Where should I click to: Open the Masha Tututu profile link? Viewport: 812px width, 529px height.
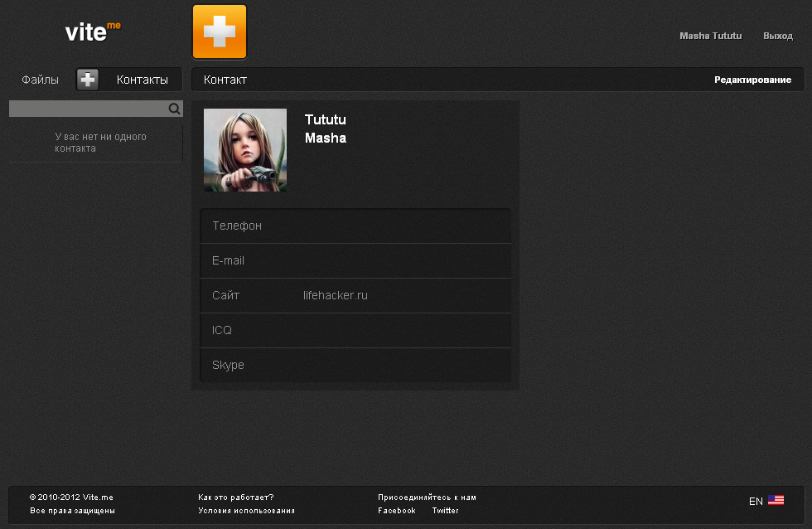pos(710,36)
